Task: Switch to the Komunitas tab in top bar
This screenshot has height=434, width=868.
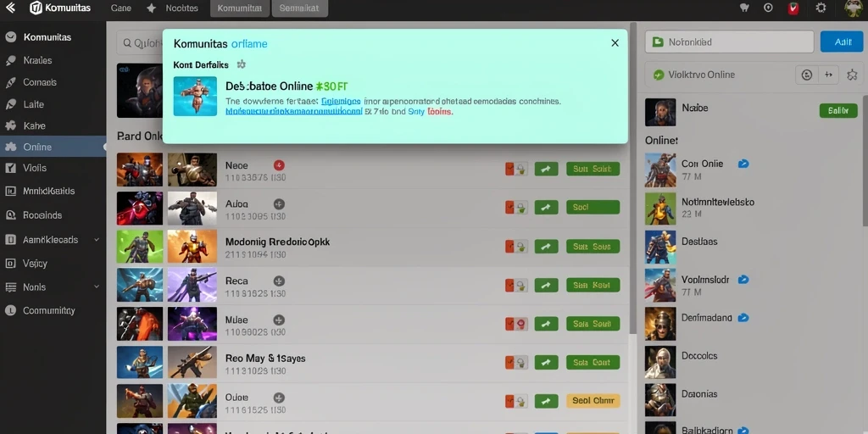Action: (240, 8)
